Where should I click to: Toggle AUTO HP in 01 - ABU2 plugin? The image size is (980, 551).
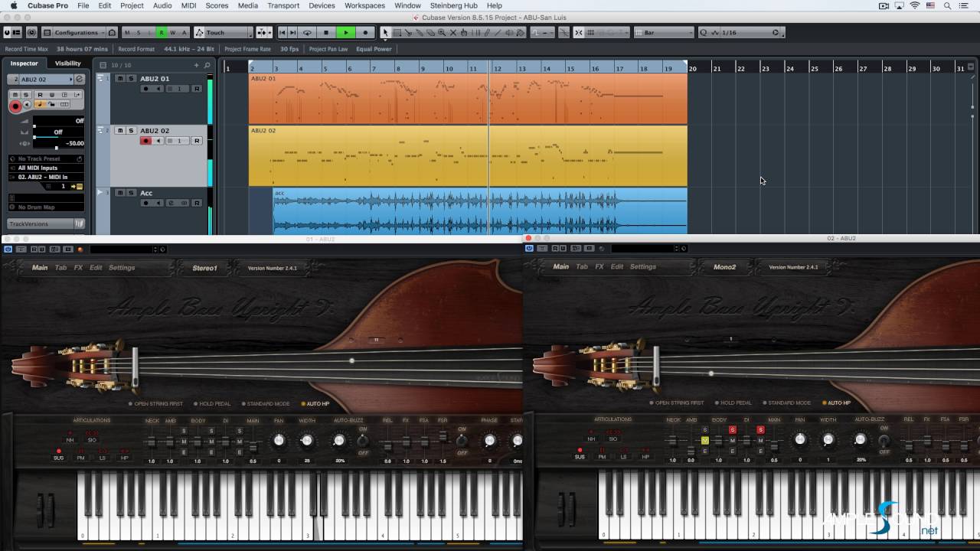315,403
